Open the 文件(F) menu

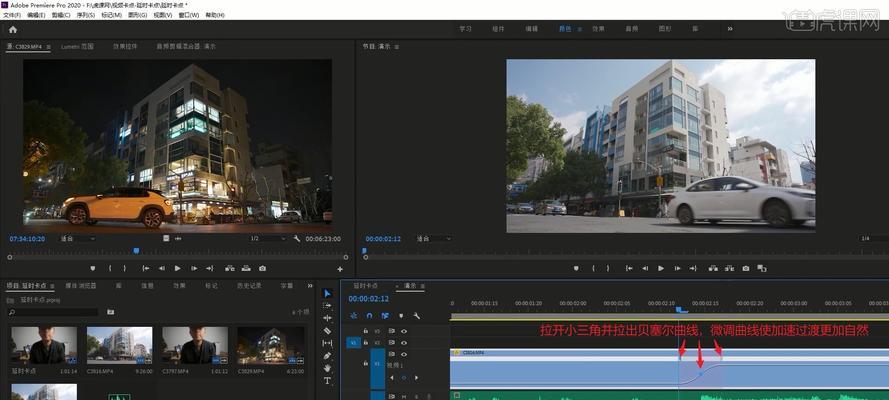[x=11, y=15]
